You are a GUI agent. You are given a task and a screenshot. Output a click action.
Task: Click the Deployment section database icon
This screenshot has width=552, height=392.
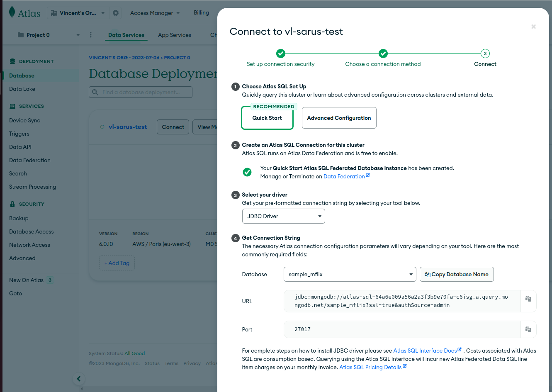(x=12, y=61)
